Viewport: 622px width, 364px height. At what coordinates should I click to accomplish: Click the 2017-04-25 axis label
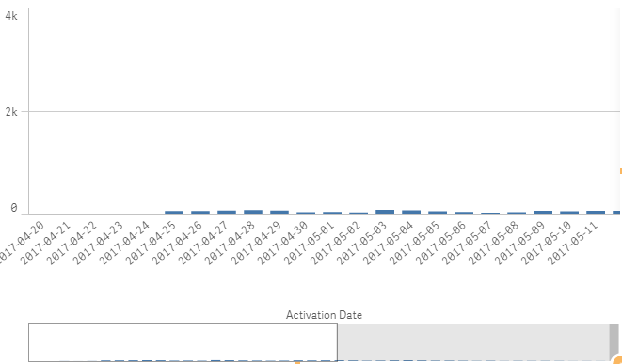pyautogui.click(x=151, y=244)
